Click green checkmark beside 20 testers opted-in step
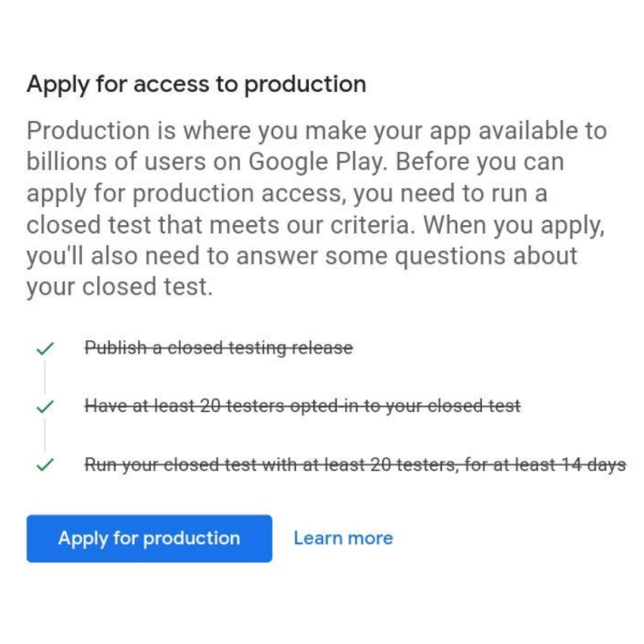The height and width of the screenshot is (644, 644). coord(44,407)
